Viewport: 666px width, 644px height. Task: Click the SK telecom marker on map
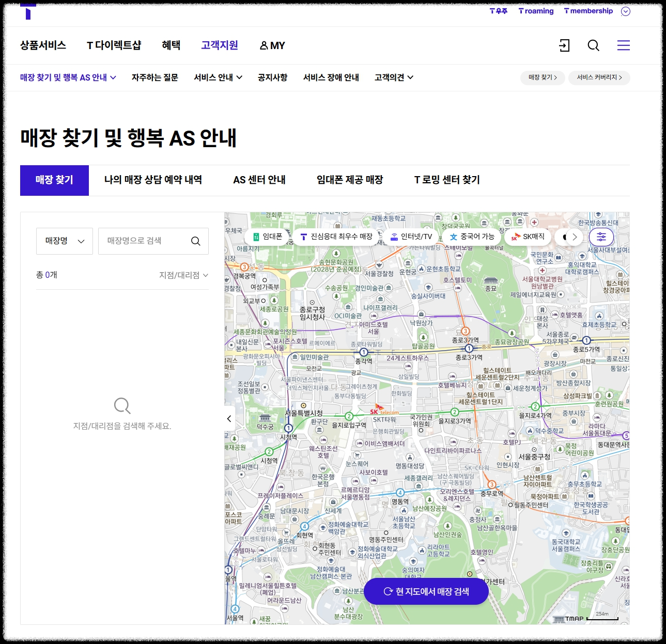(x=384, y=410)
